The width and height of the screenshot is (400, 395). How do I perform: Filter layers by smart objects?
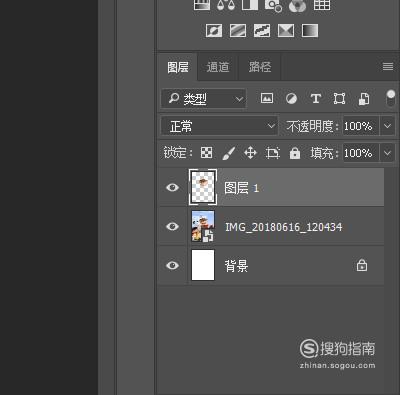[x=364, y=99]
